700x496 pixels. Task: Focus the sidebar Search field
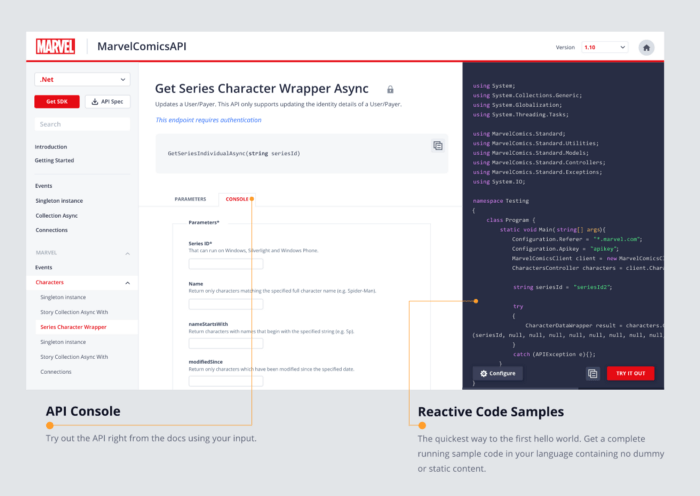82,124
